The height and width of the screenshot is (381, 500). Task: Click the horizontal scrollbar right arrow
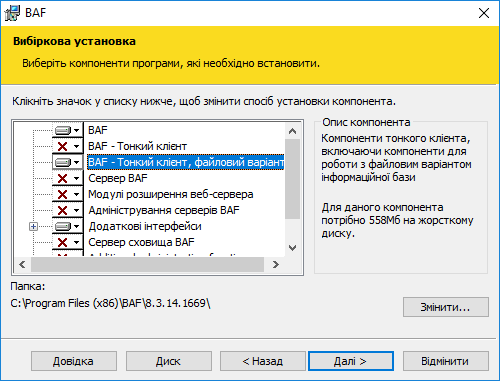[x=276, y=265]
